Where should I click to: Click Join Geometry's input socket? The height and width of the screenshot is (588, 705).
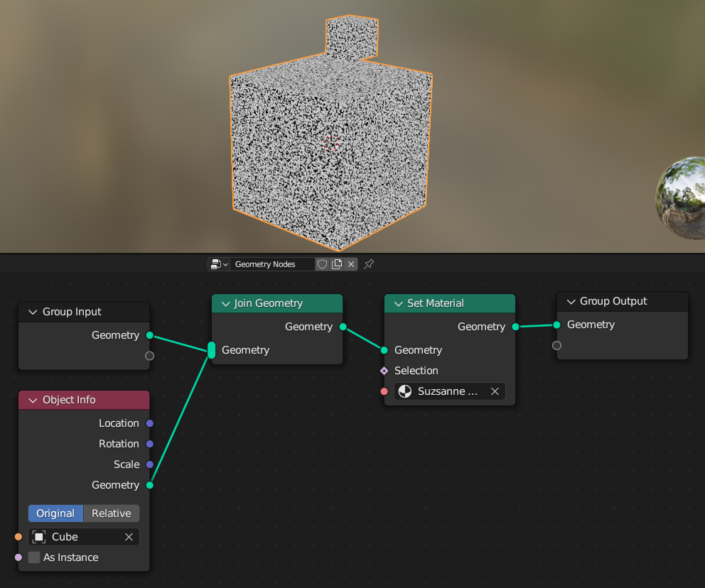click(x=211, y=350)
